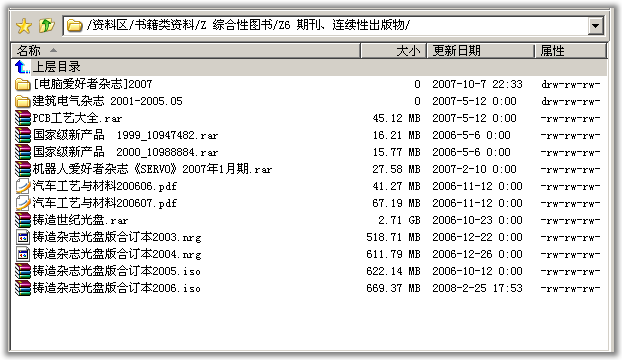The height and width of the screenshot is (360, 622).
Task: Select file 铸造杂志光盘版合订本2006.iso
Action: [x=117, y=289]
